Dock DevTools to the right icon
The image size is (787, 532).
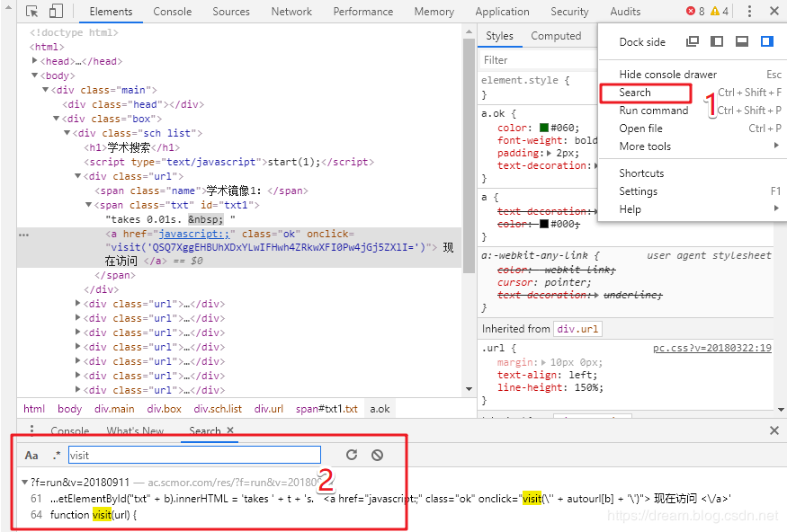767,41
